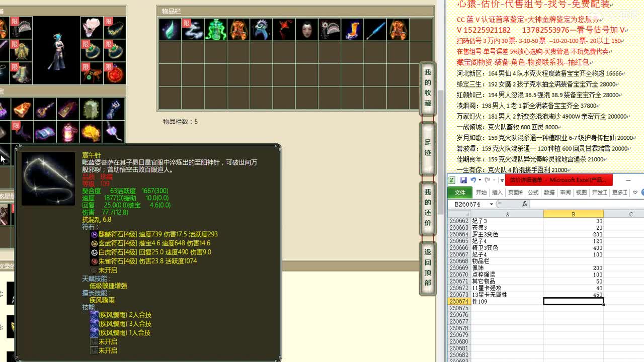Select the lute-shaped treasure
The width and height of the screenshot is (644, 362).
point(45,109)
